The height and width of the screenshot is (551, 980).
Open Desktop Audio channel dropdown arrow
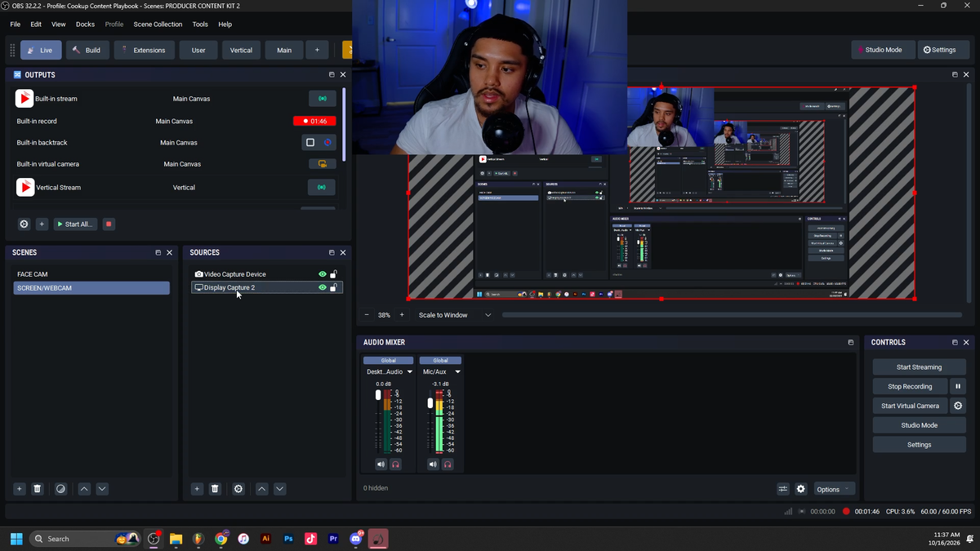[x=410, y=372]
